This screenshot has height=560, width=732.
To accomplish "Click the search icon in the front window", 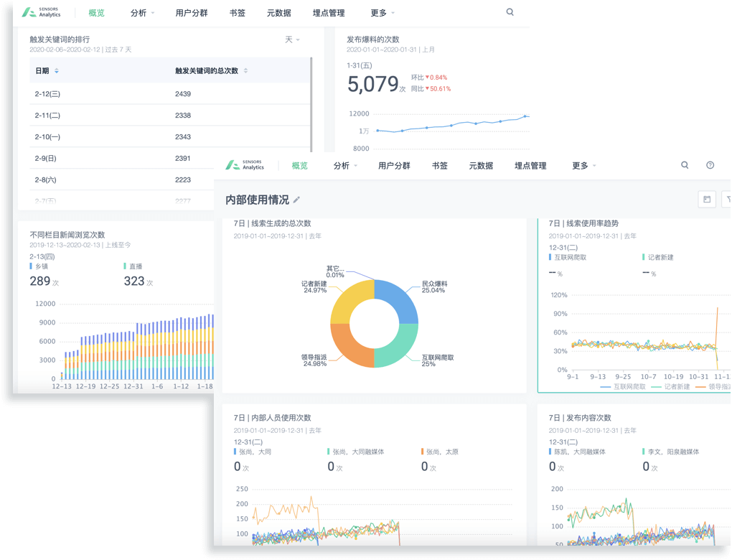I will [x=685, y=165].
